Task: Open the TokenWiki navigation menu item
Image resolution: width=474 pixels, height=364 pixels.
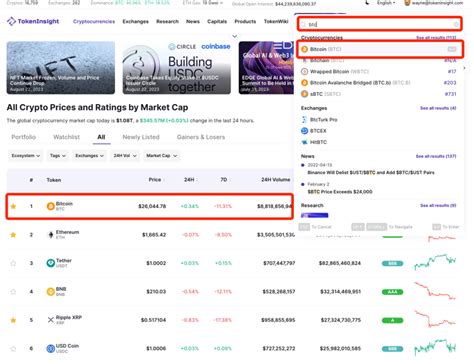Action: click(276, 21)
